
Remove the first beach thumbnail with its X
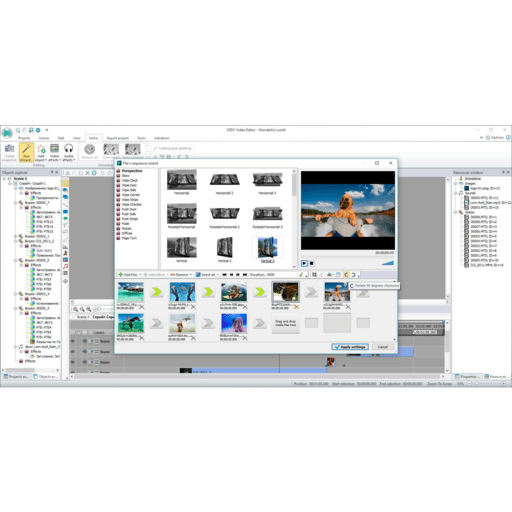pyautogui.click(x=142, y=307)
